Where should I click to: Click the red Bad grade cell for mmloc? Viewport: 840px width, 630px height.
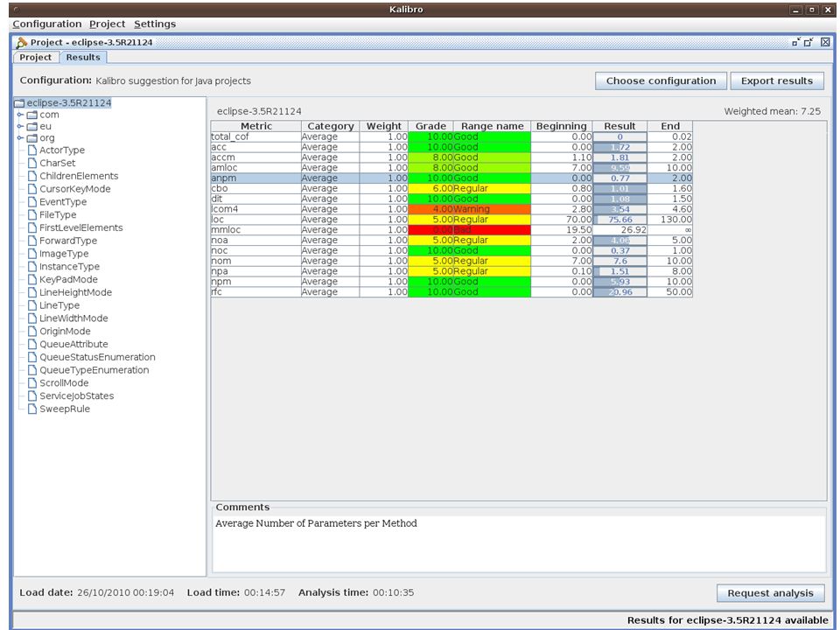click(430, 230)
